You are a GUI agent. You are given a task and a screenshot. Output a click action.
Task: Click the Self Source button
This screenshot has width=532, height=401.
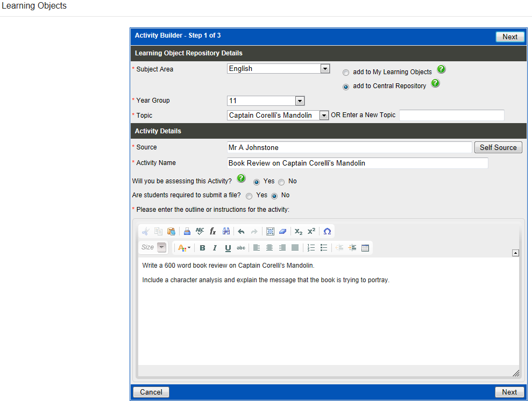pyautogui.click(x=498, y=148)
